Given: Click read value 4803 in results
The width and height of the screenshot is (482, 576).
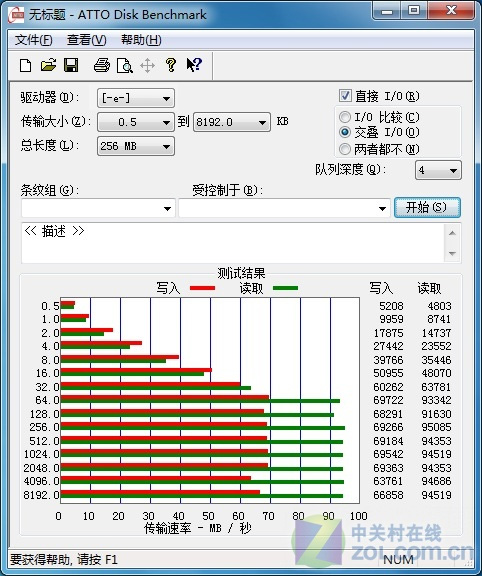Looking at the screenshot, I should [x=439, y=306].
